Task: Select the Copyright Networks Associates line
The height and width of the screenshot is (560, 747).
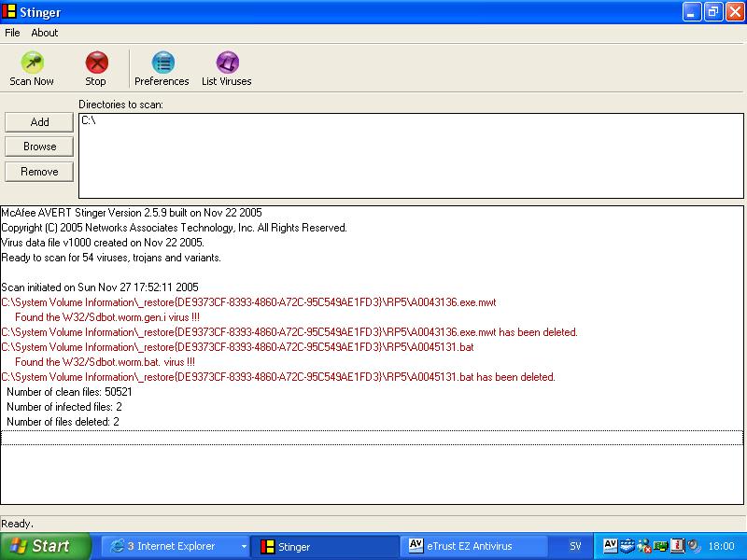Action: coord(174,228)
